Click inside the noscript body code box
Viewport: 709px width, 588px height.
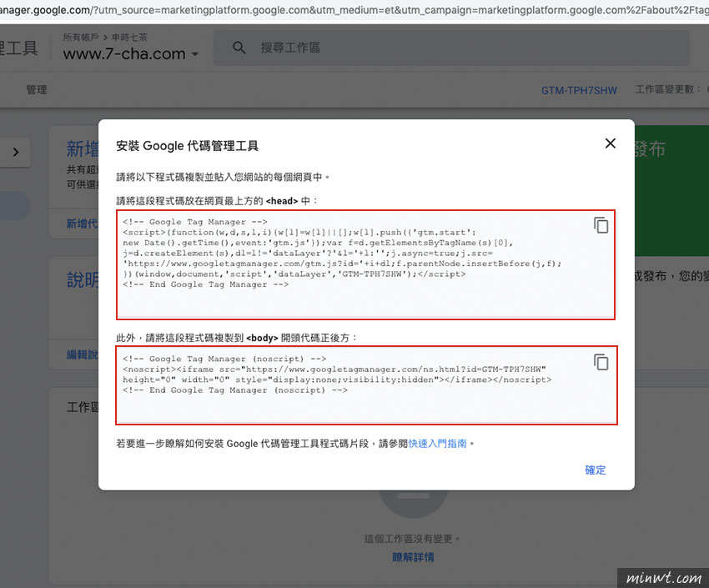(366, 385)
